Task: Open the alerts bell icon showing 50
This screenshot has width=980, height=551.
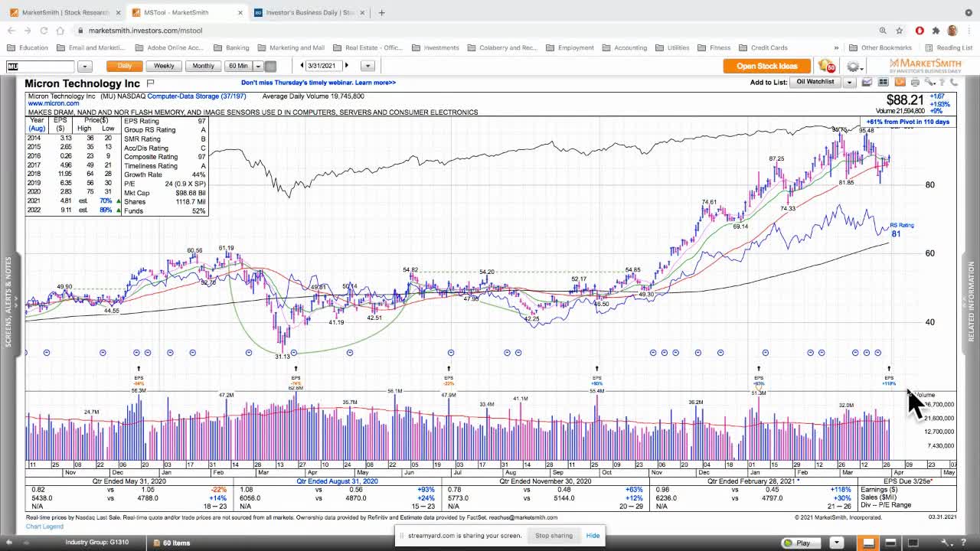Action: pyautogui.click(x=826, y=67)
